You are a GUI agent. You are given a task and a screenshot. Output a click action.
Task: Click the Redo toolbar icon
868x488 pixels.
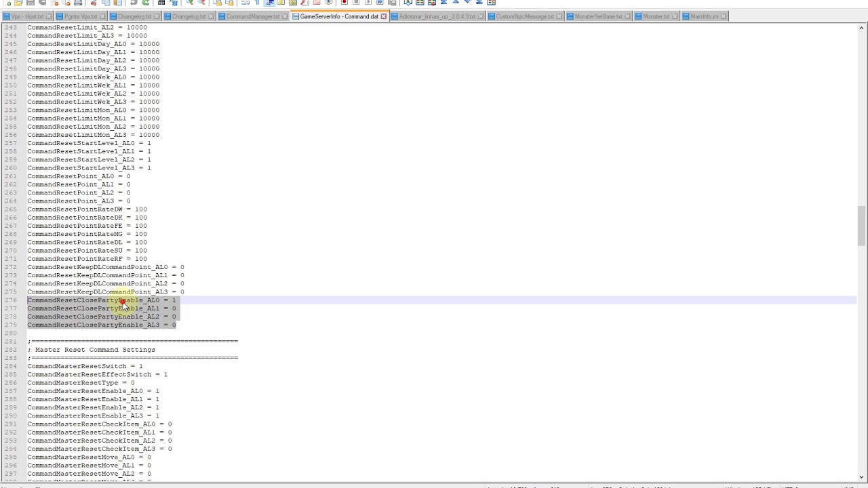pyautogui.click(x=145, y=3)
